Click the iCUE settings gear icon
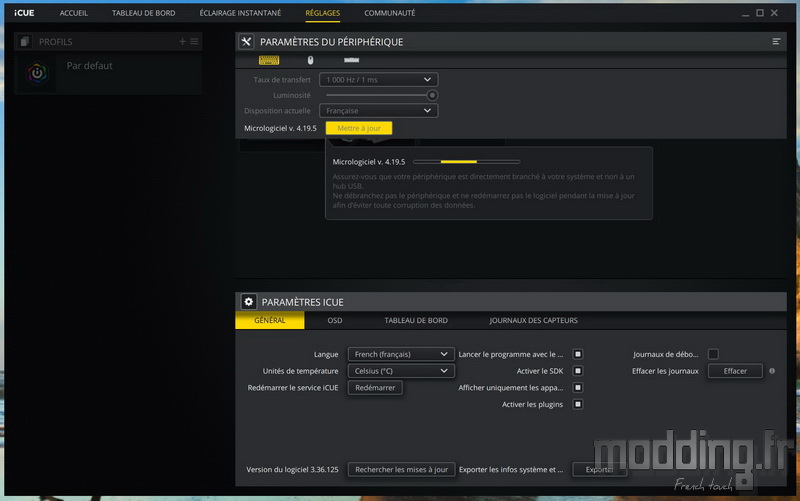800x501 pixels. [248, 302]
